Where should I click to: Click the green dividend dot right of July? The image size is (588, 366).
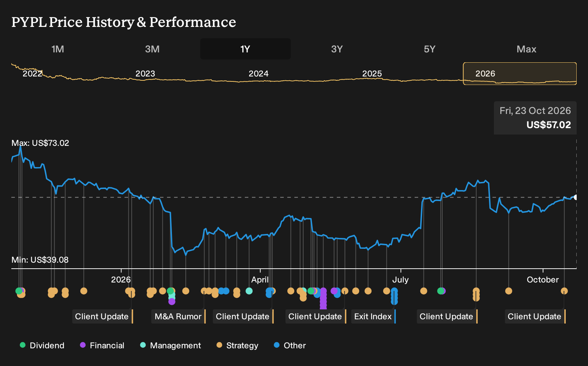tap(440, 291)
